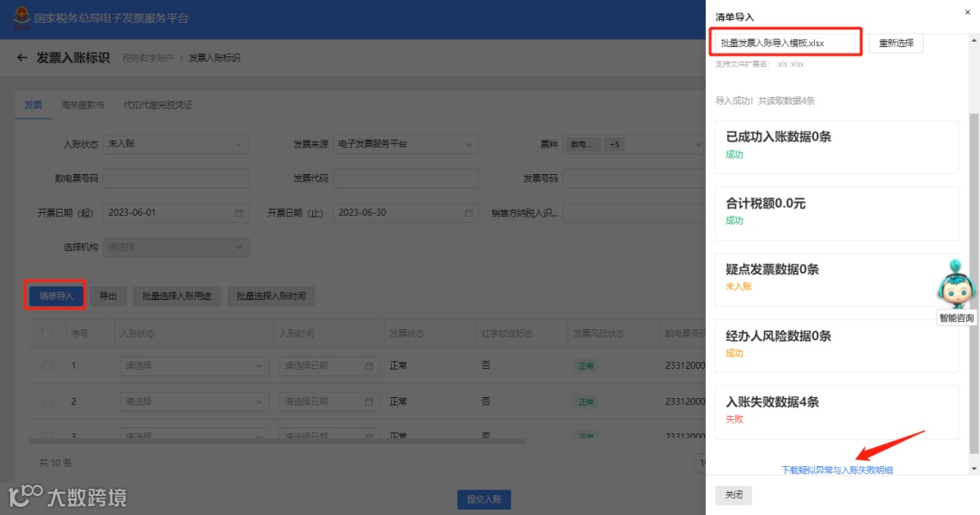Expand the 发票来源 dropdown

click(406, 144)
